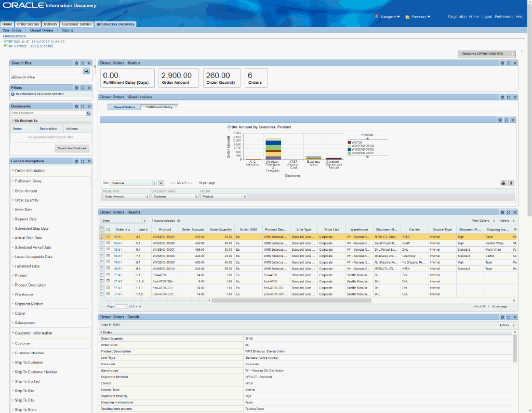Click the Search Box magnifier icon
The width and height of the screenshot is (532, 413).
[86, 71]
